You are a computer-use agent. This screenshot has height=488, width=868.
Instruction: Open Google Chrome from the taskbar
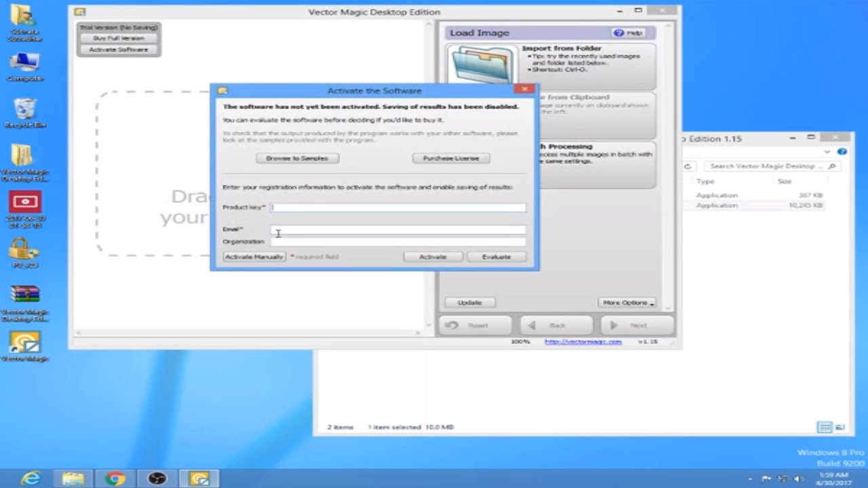coord(115,479)
